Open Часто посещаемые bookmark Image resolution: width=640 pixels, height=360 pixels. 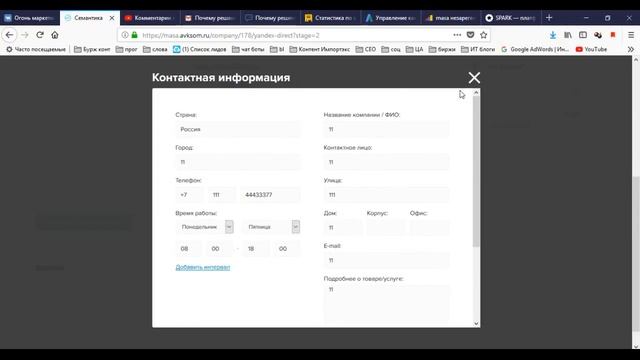pos(36,49)
